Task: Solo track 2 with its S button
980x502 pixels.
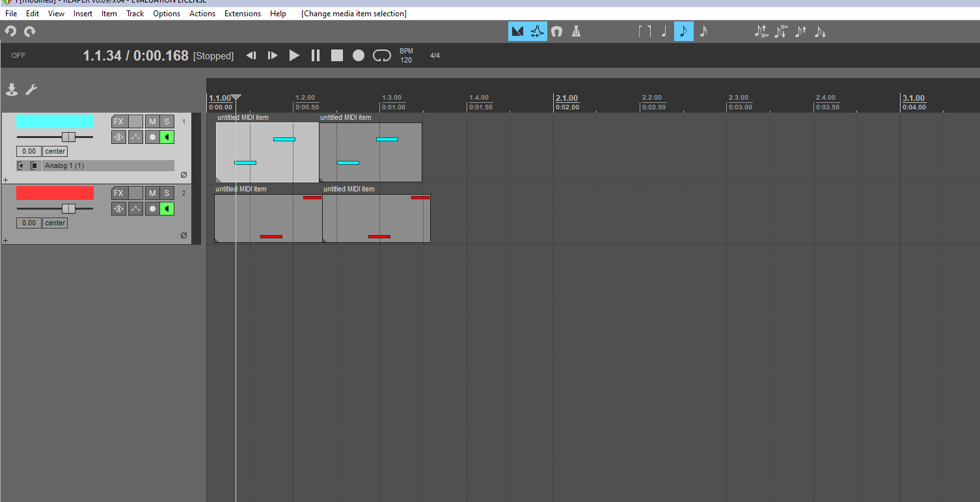Action: (167, 193)
